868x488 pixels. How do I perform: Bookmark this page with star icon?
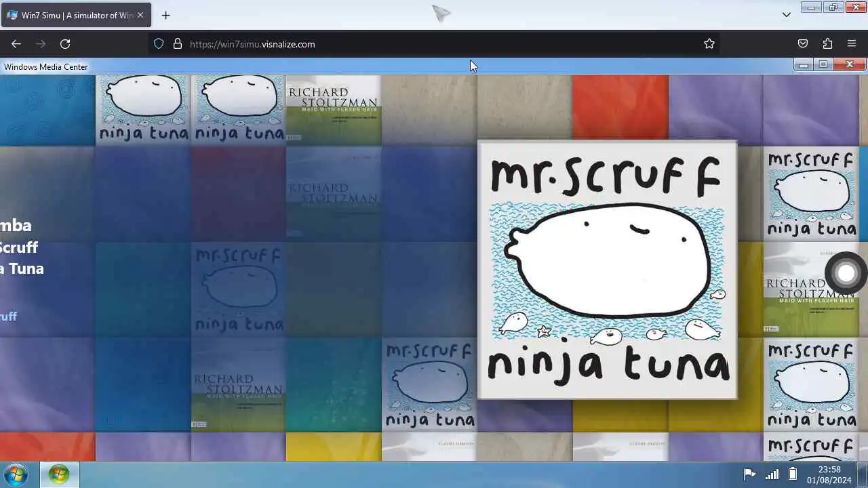(709, 44)
